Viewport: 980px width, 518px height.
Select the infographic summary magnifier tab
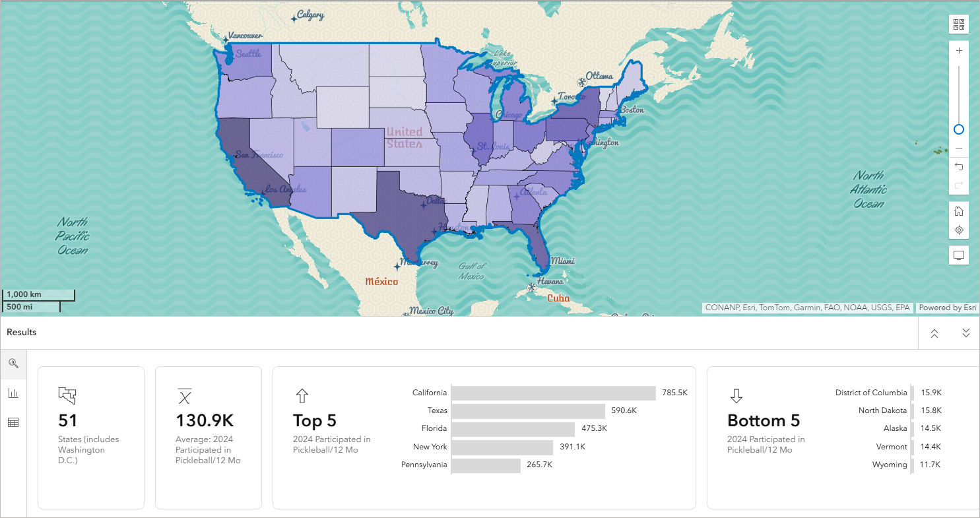(13, 363)
